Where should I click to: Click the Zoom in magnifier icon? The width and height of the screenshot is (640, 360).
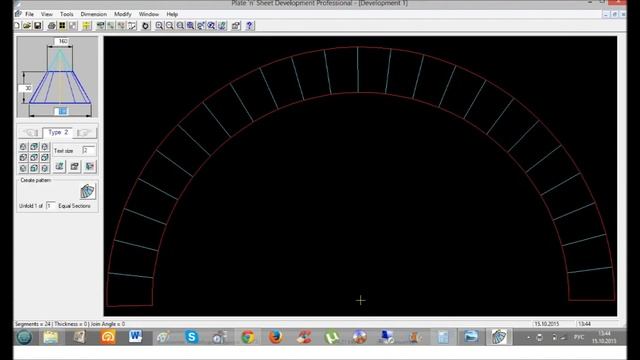[159, 26]
